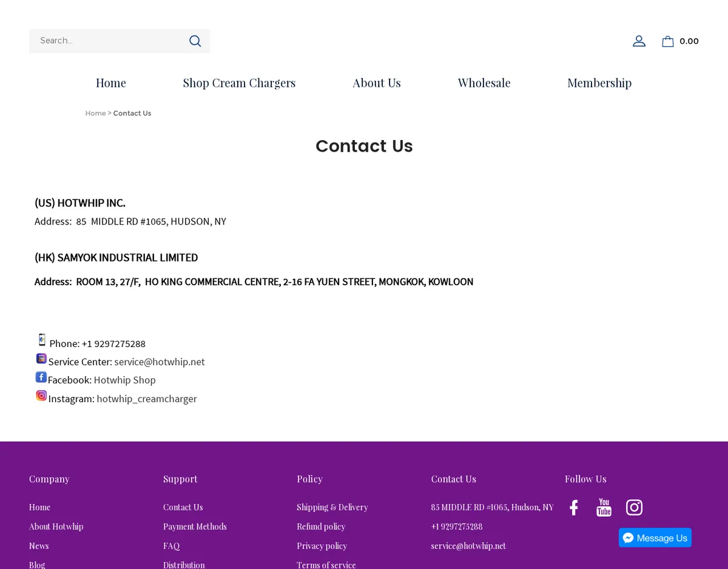This screenshot has height=569, width=728.
Task: Open hotwhip_creamcharger Instagram link
Action: pos(147,399)
